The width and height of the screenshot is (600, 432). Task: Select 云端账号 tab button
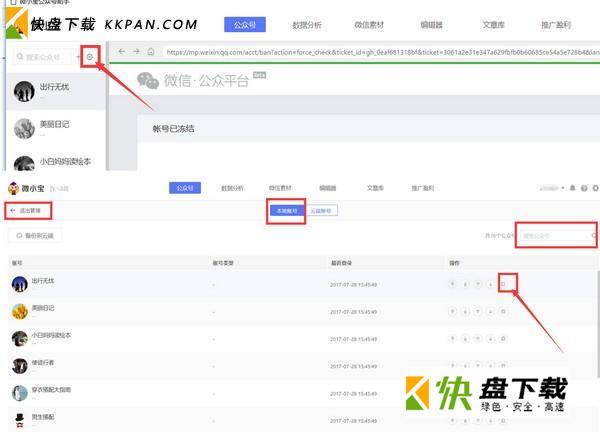321,210
